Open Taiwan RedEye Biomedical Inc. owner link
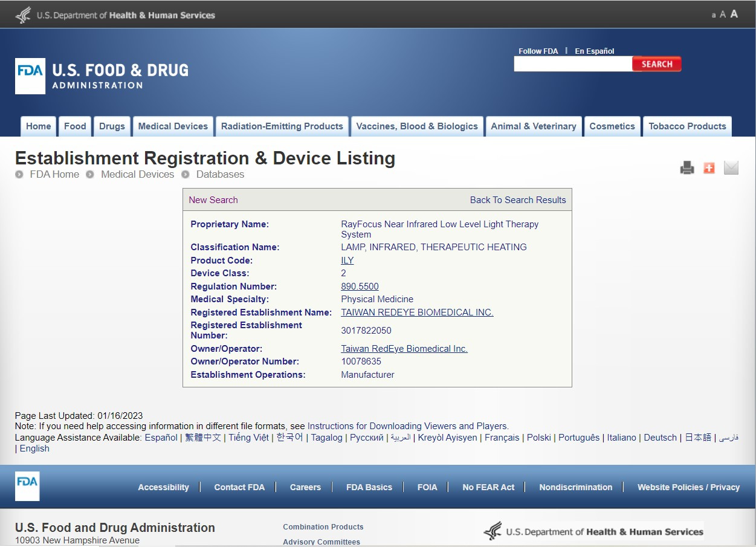This screenshot has height=547, width=756. [404, 349]
